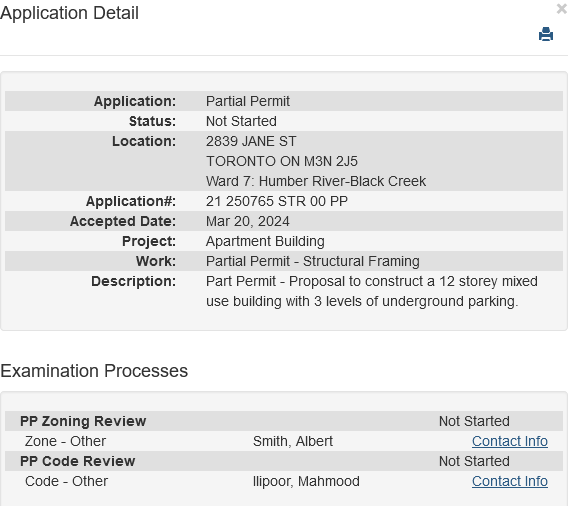568x506 pixels.
Task: Open Contact Info for Smith, Albert
Action: [x=510, y=441]
